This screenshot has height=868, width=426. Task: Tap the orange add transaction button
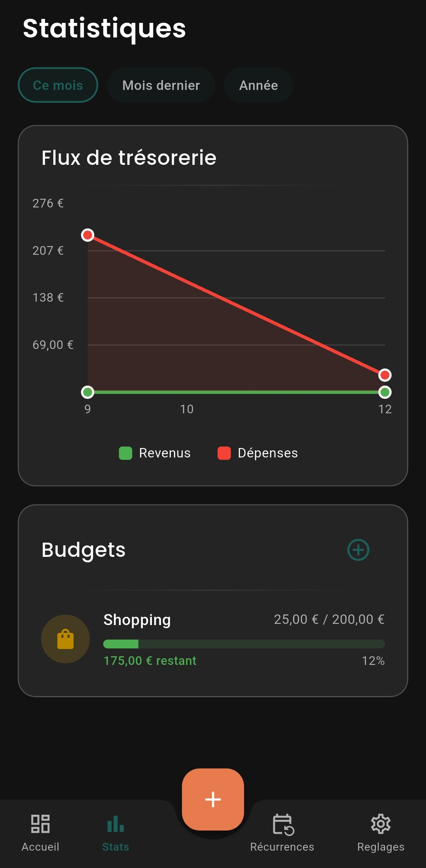213,799
